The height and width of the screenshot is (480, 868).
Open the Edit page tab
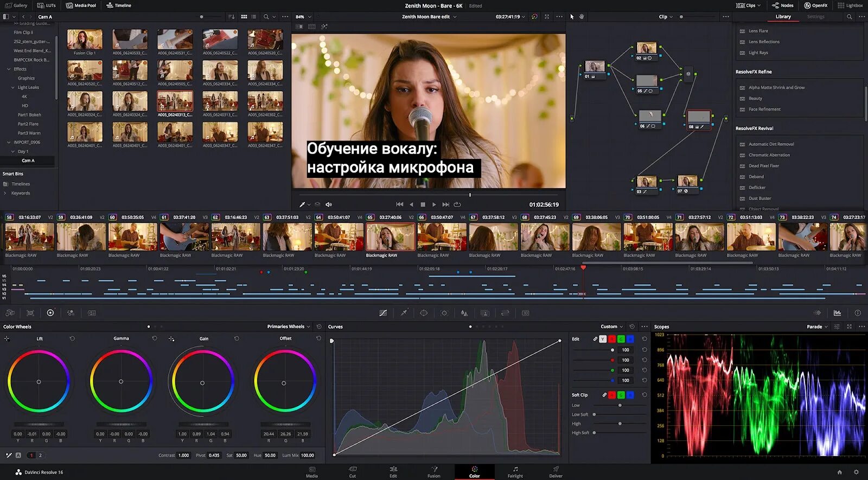393,472
